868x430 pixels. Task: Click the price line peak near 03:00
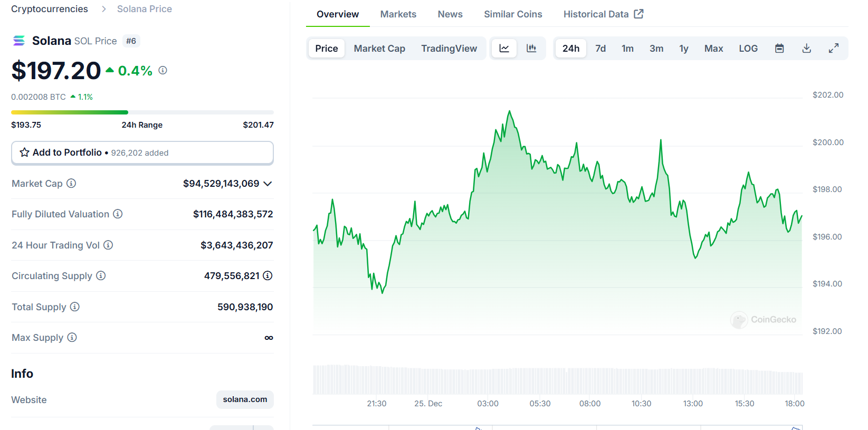click(x=509, y=111)
